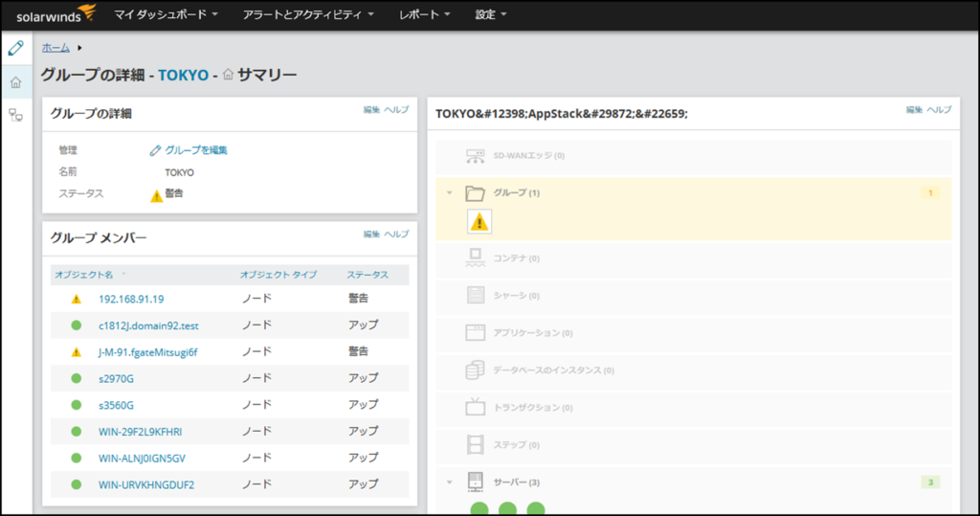This screenshot has height=516, width=980.
Task: Click コンテナ (0) label
Action: click(516, 258)
